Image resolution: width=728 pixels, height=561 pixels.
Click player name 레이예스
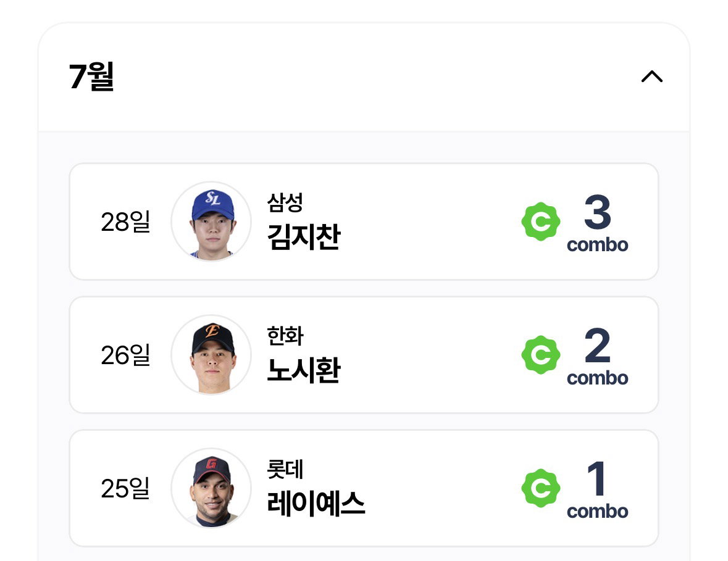click(316, 504)
